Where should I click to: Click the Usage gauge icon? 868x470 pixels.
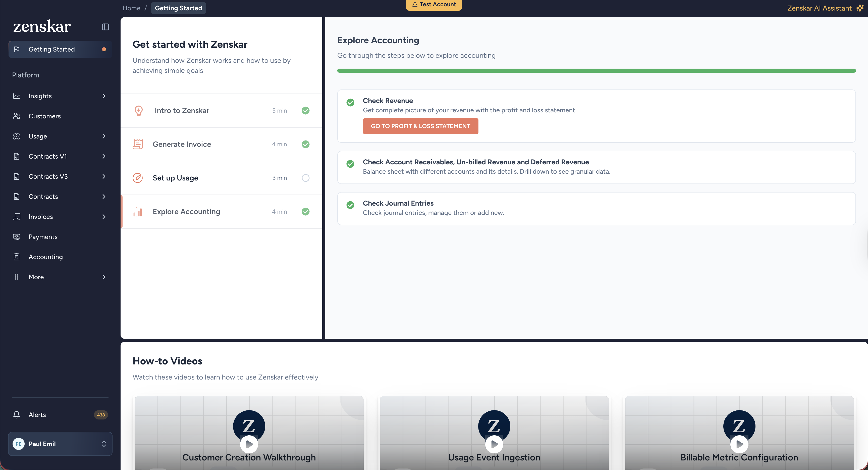17,136
